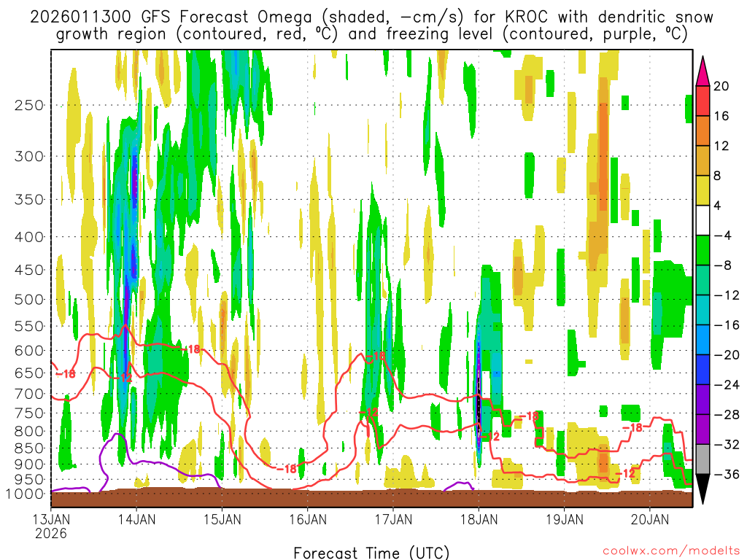Click the colorbar value -24
This screenshot has width=747, height=560.
(x=726, y=385)
